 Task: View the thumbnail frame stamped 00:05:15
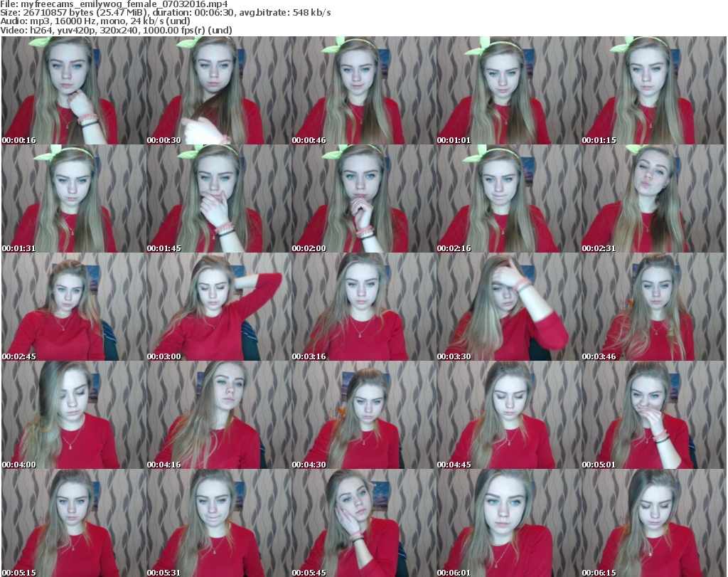click(x=74, y=523)
